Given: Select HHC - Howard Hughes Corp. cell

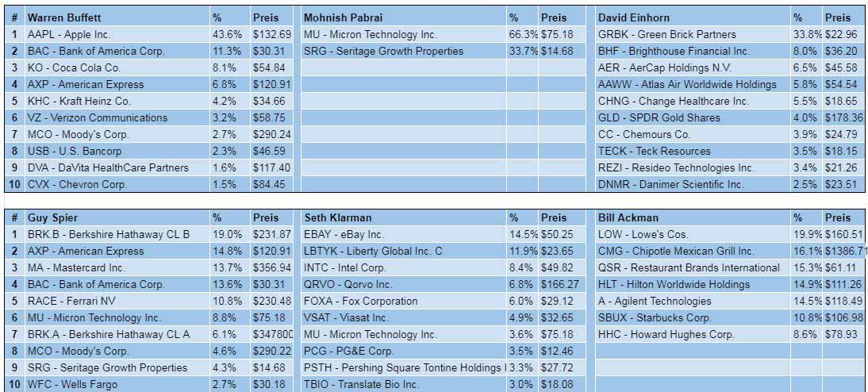Looking at the screenshot, I should (x=693, y=334).
